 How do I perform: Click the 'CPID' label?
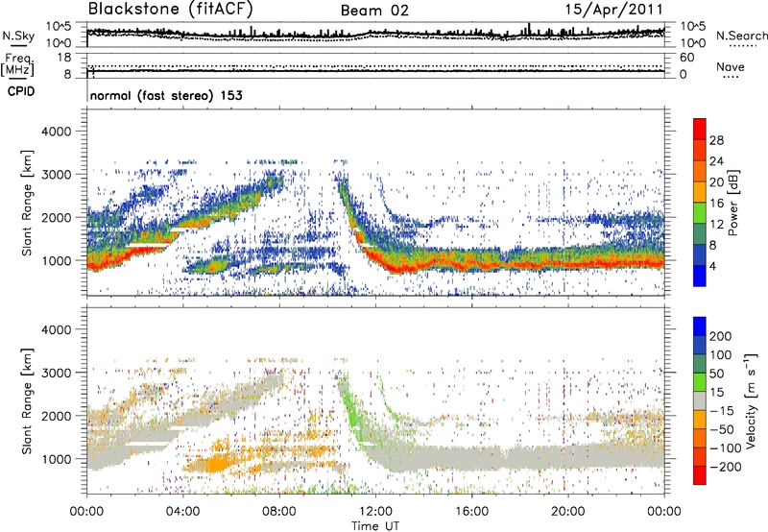point(21,91)
